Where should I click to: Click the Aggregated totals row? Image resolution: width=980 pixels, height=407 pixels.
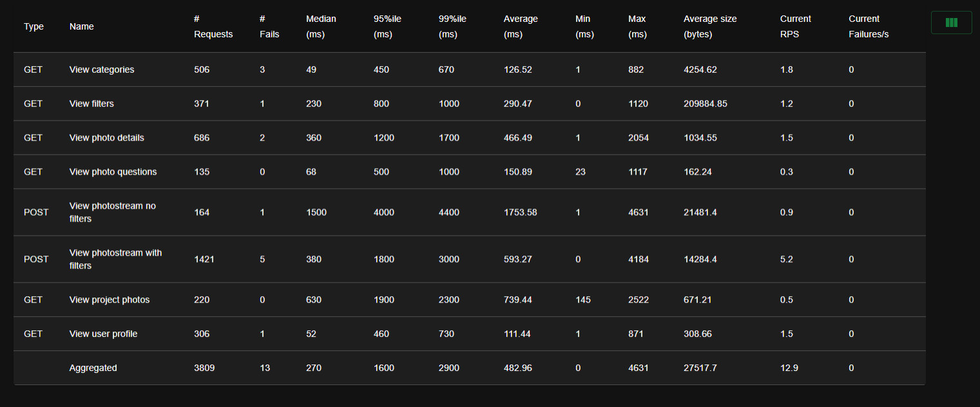coord(469,368)
